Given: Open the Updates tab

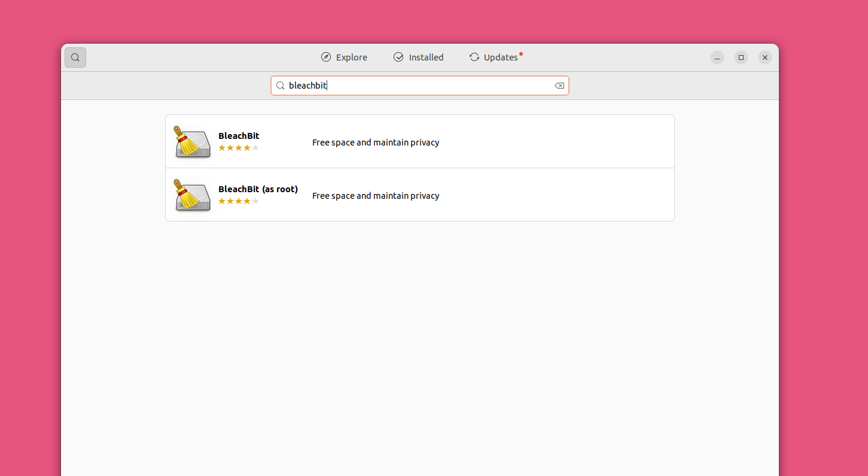Looking at the screenshot, I should (495, 57).
